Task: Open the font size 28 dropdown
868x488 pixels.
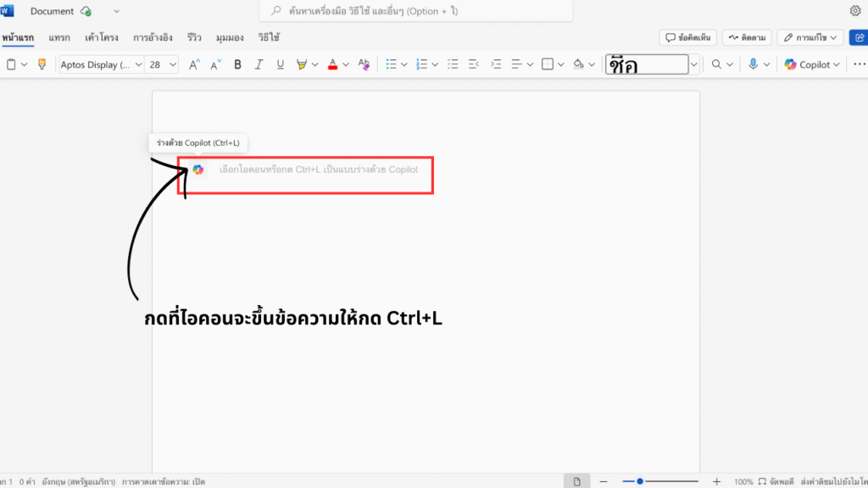Action: click(x=162, y=64)
